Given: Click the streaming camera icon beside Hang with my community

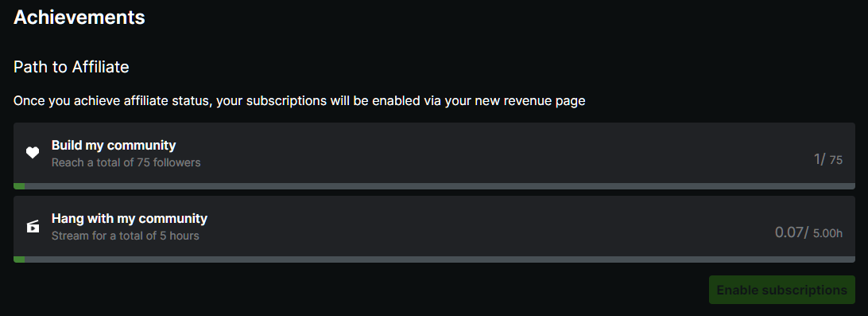Looking at the screenshot, I should (33, 226).
